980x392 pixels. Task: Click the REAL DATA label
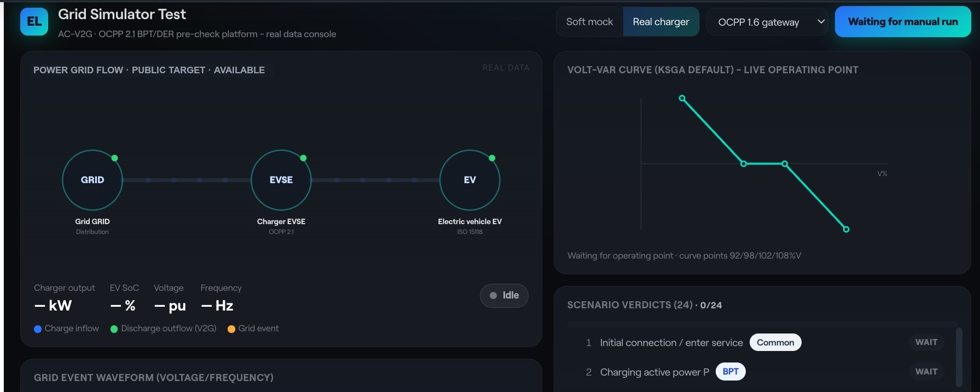pos(506,68)
